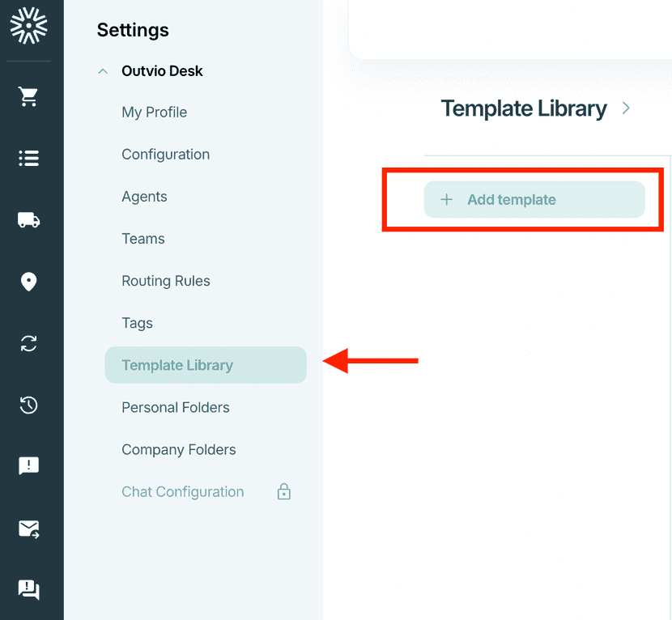Open the list view icon in sidebar
The height and width of the screenshot is (620, 672).
point(28,158)
